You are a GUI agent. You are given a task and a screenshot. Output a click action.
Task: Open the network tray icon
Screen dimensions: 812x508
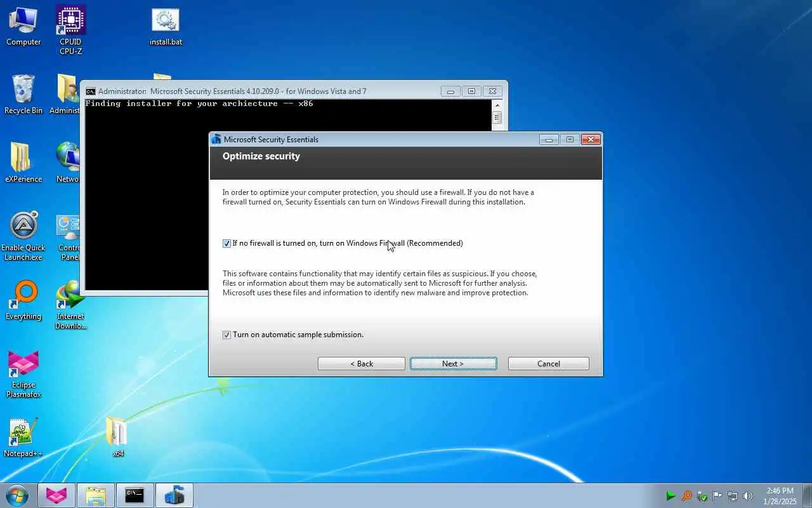pyautogui.click(x=733, y=496)
